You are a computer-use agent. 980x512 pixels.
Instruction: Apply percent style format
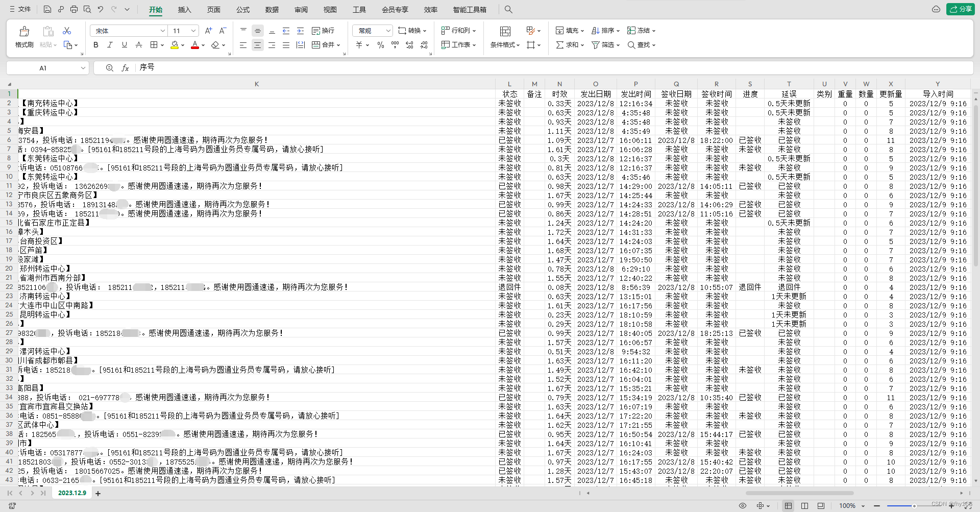point(380,45)
